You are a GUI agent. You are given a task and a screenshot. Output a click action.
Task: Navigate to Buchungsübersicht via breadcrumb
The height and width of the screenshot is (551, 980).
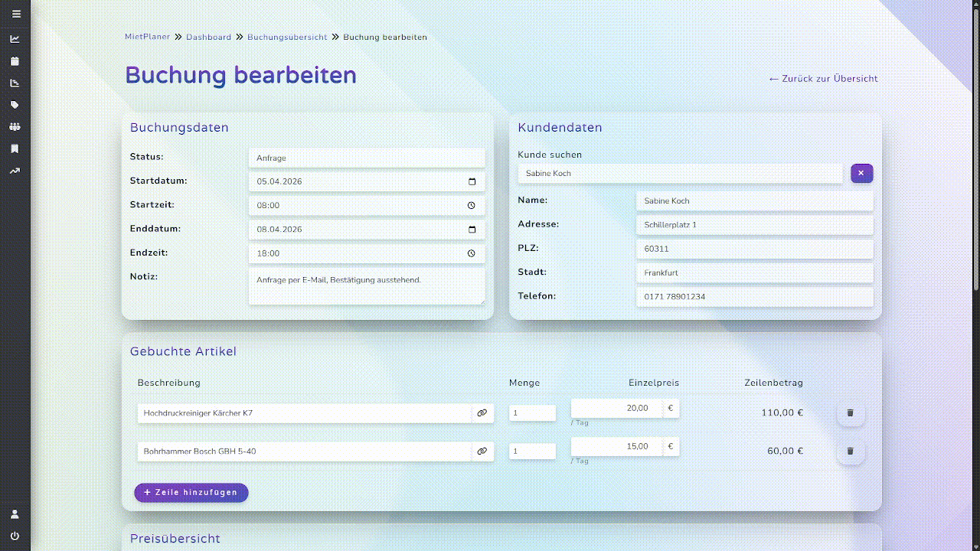coord(287,36)
